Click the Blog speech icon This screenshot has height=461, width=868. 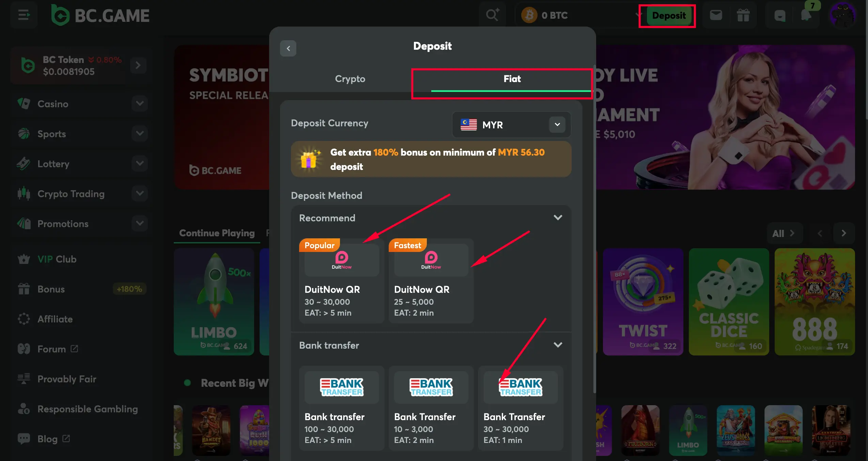(x=24, y=439)
